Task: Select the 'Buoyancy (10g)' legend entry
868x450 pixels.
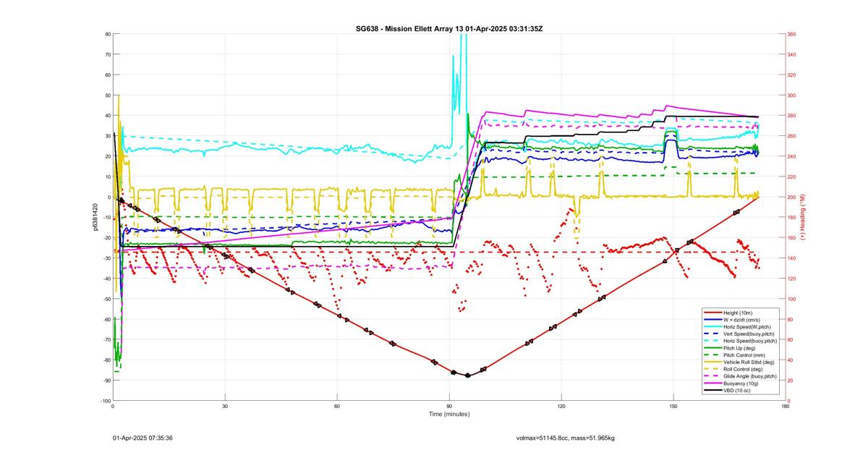Action: coord(740,383)
